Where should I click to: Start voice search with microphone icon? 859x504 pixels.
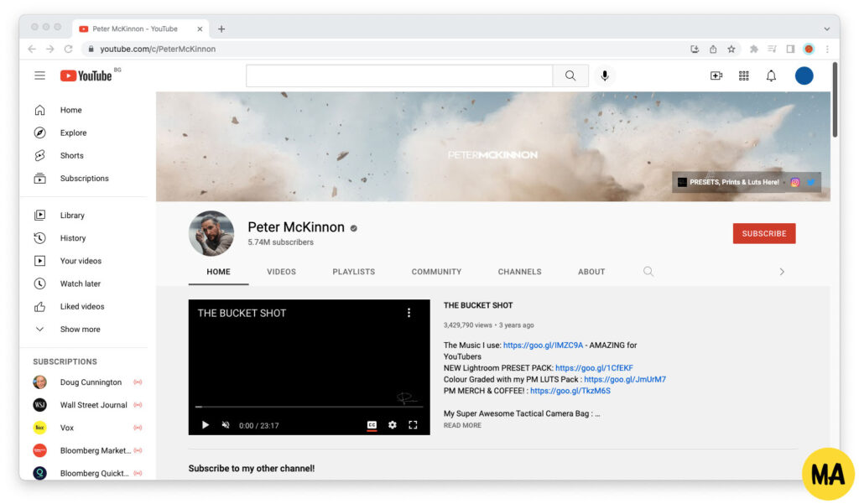click(x=605, y=75)
